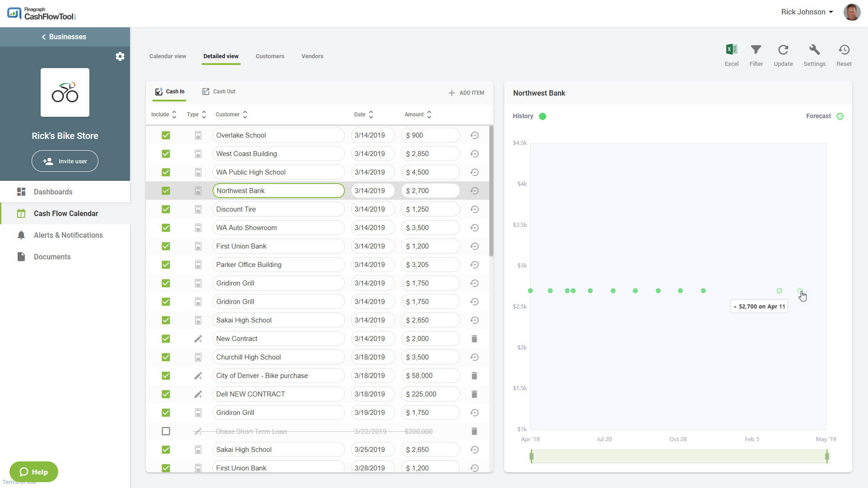
Task: Open the Help chat button
Action: click(34, 472)
